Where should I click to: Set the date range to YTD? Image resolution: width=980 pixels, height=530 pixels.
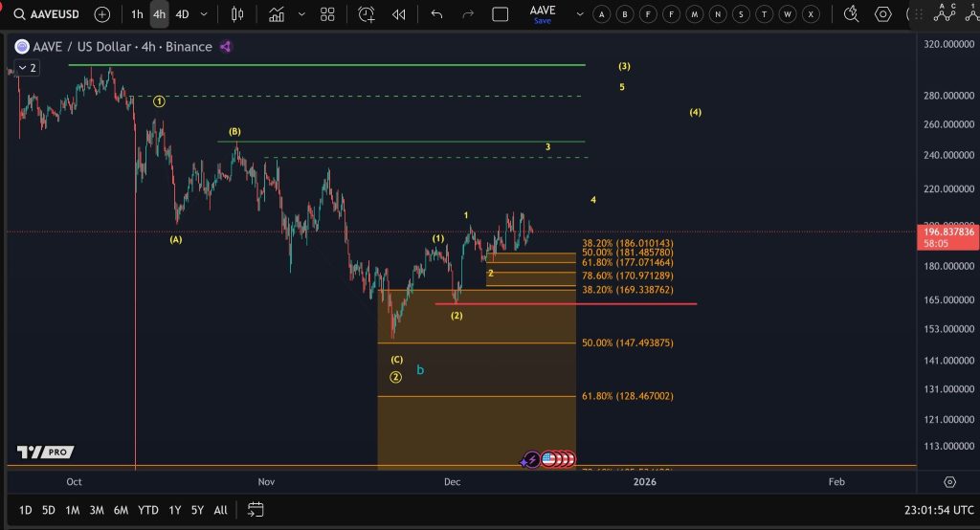[x=148, y=510]
